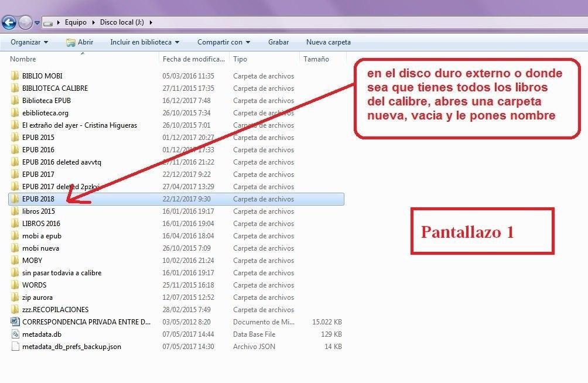Click the greyed Forward navigation arrow

(x=25, y=22)
